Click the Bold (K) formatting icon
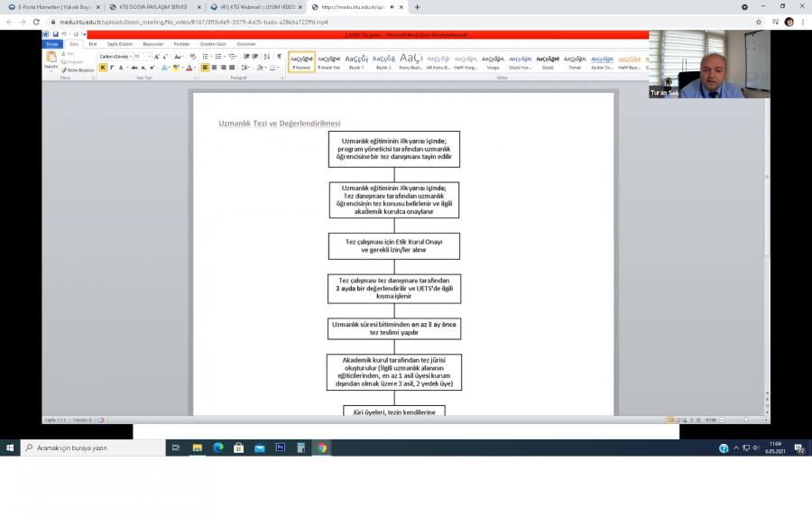 point(103,68)
